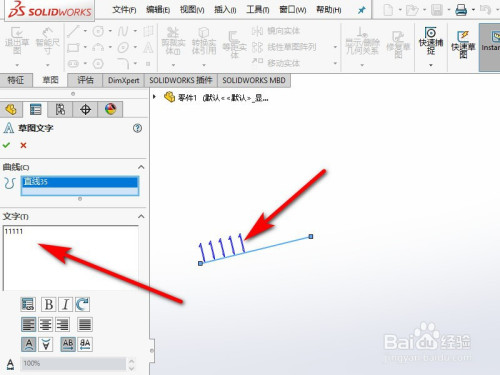The image size is (500, 375).
Task: Pin the menu bar with pushpin icon
Action: 361,10
